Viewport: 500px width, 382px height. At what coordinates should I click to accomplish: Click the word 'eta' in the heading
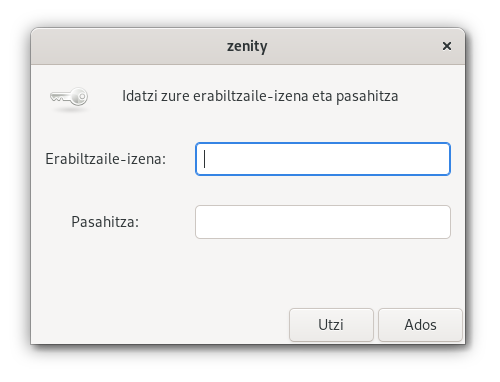(x=322, y=96)
